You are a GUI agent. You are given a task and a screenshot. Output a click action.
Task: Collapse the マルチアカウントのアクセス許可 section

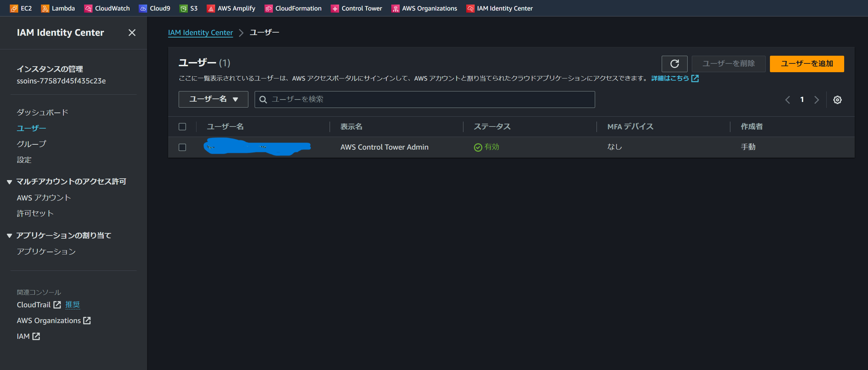tap(9, 181)
